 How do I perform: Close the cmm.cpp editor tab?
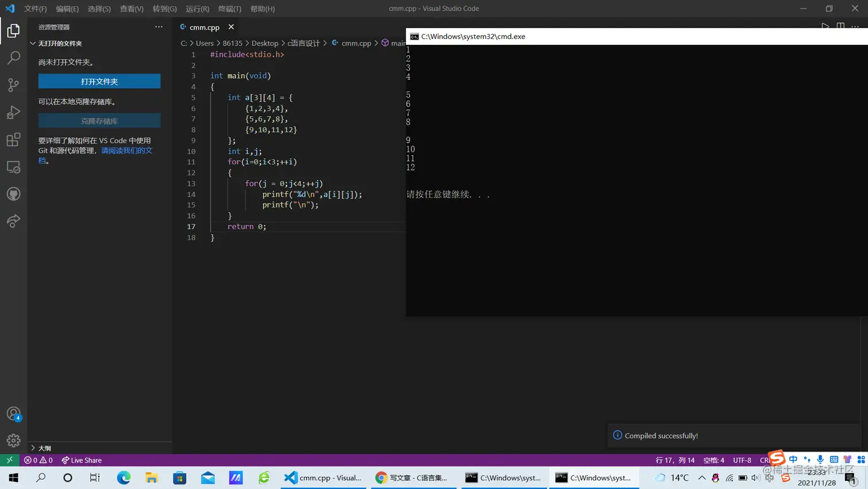(x=231, y=27)
